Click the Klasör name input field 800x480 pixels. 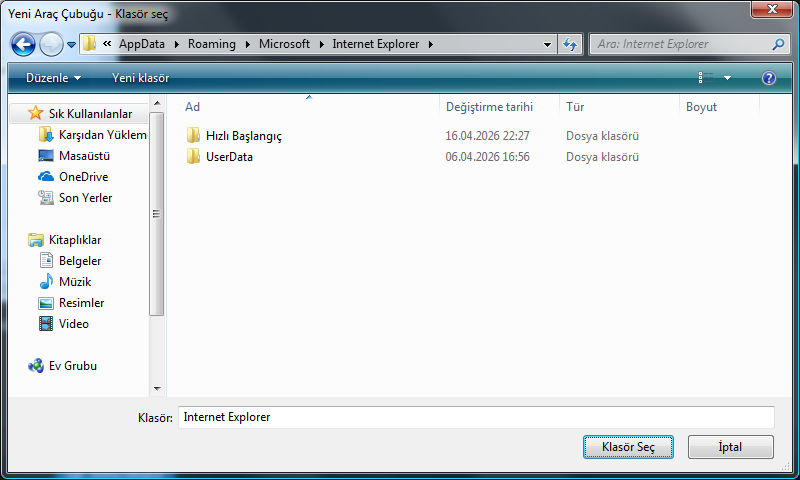[x=476, y=417]
